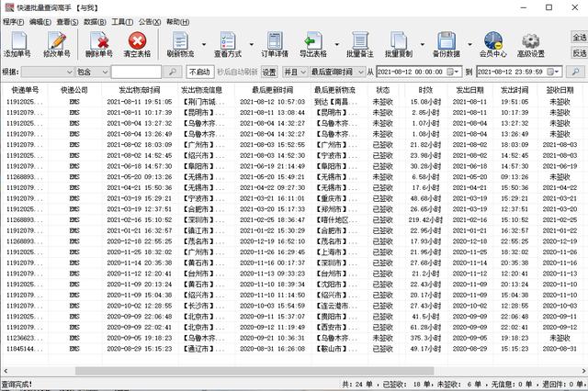Open the 工具(T) menu

tap(122, 22)
